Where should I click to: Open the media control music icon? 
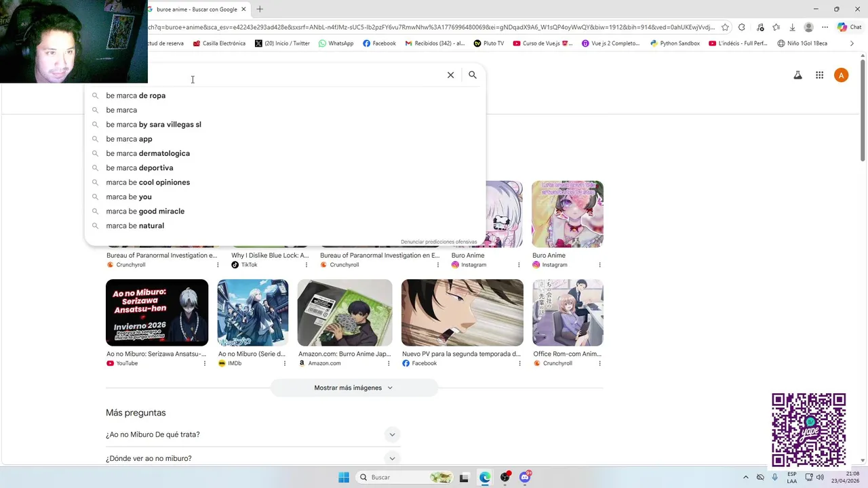760,27
